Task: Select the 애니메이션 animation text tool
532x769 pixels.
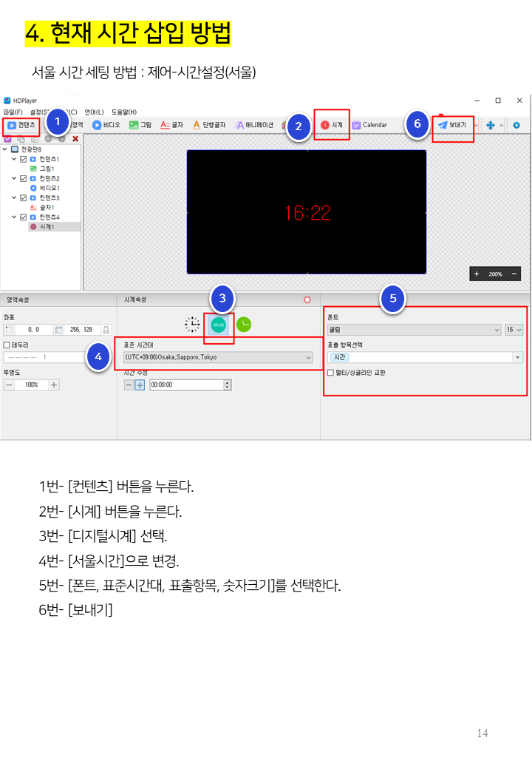Action: coord(254,125)
